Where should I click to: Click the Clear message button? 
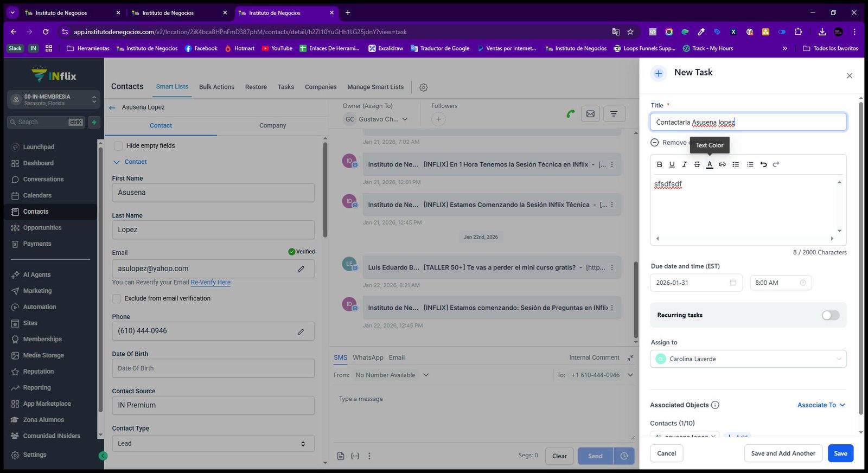[x=559, y=456]
